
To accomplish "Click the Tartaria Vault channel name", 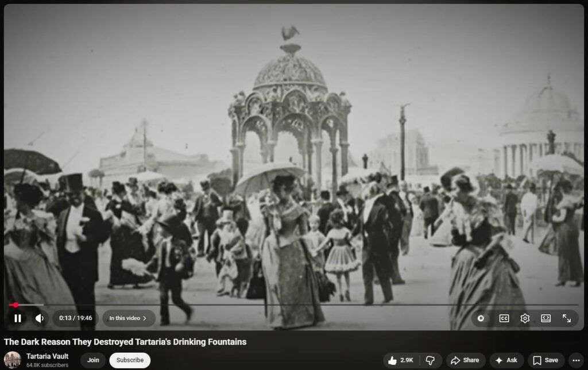I will (47, 356).
